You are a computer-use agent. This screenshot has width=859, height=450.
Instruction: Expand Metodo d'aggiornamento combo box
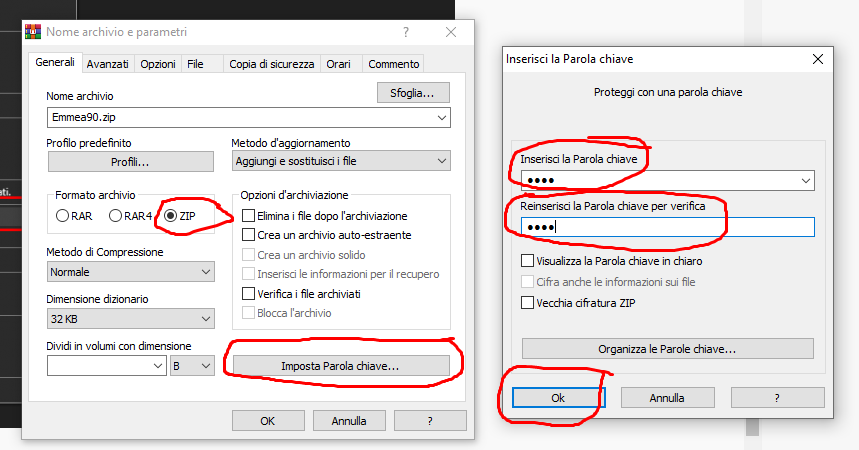pyautogui.click(x=341, y=161)
